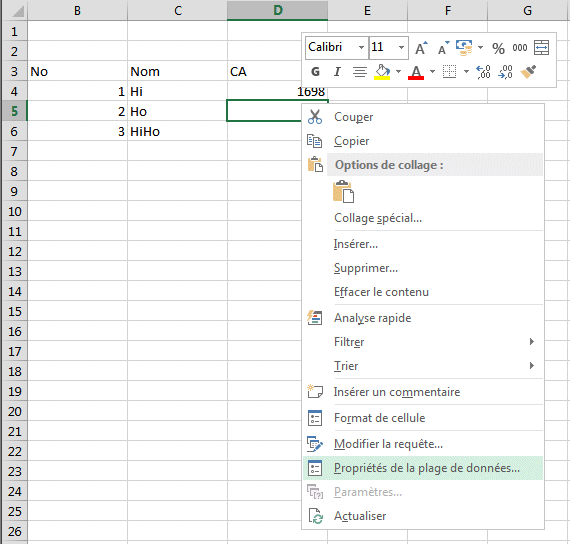Open borders dropdown arrow
Viewport: 570px width, 544px height.
[466, 72]
